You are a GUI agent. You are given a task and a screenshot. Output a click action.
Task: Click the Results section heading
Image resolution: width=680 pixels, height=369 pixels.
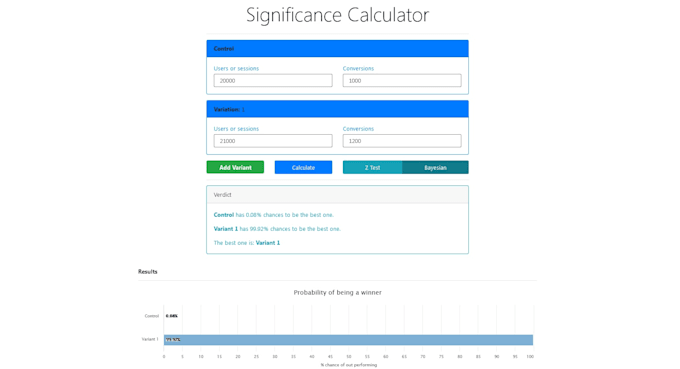pos(147,271)
